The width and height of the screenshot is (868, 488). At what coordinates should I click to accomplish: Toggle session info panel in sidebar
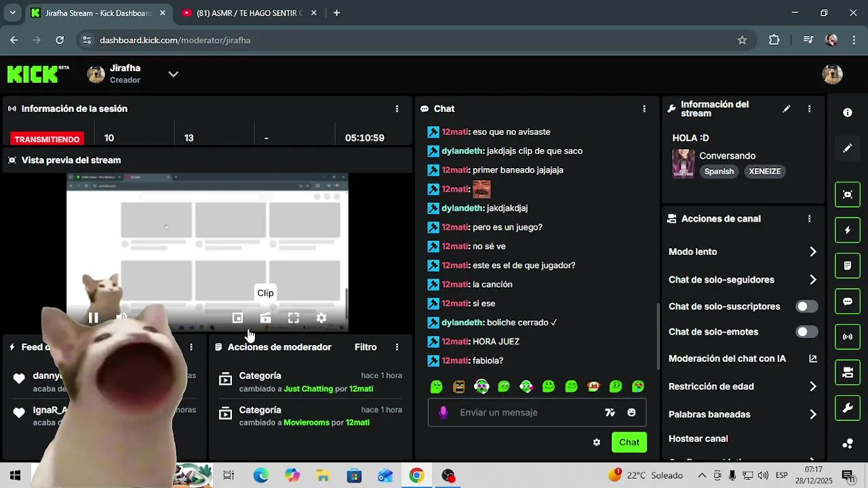pos(848,337)
